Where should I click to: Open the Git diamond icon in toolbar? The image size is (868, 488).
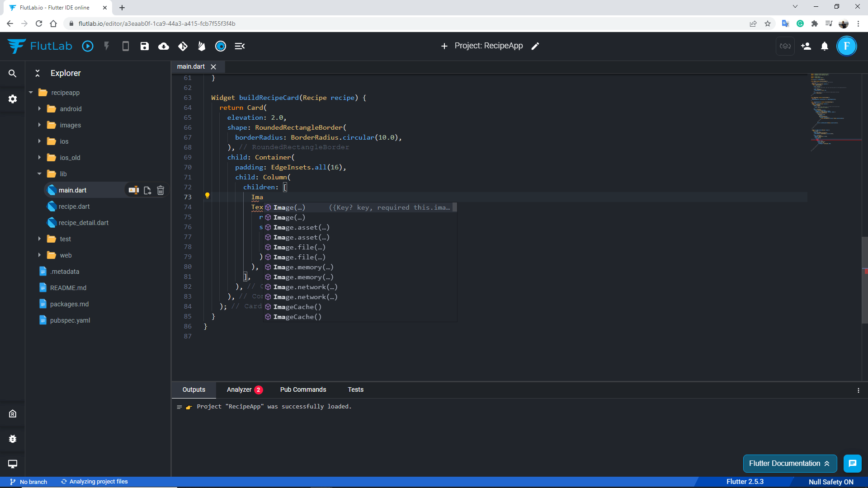tap(183, 46)
